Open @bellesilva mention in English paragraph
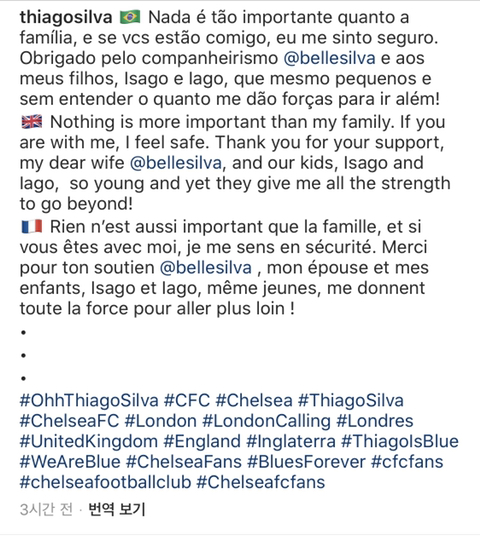480x540 pixels. point(176,163)
